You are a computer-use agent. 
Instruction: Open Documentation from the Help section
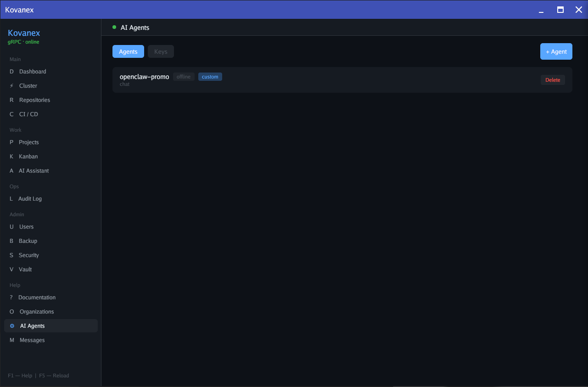point(37,297)
